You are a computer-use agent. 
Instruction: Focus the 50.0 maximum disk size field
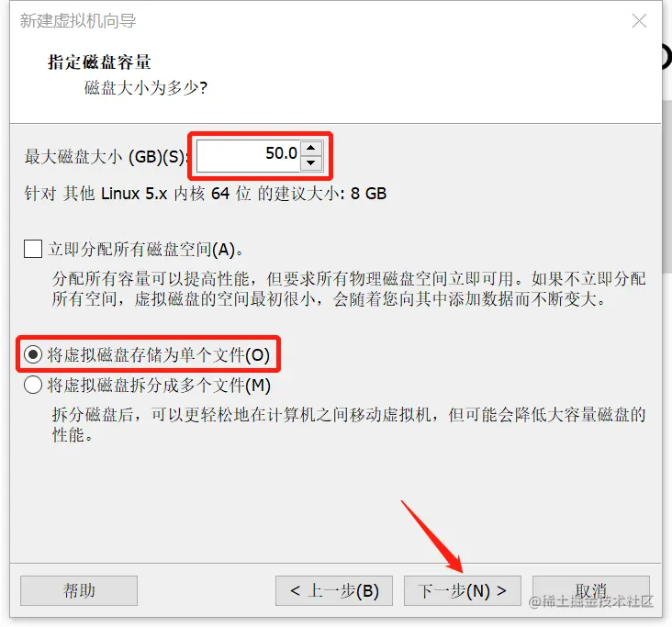point(249,155)
